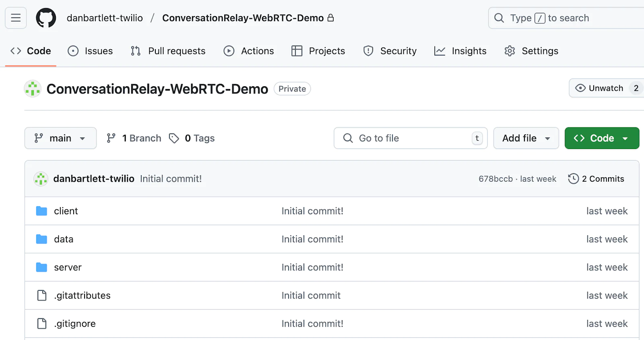Open the repository Settings tab
Viewport: 644px width, 340px height.
[531, 51]
